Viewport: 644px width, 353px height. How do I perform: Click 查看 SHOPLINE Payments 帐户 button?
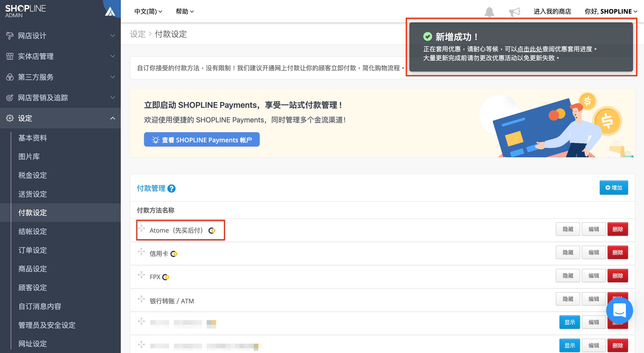click(202, 140)
